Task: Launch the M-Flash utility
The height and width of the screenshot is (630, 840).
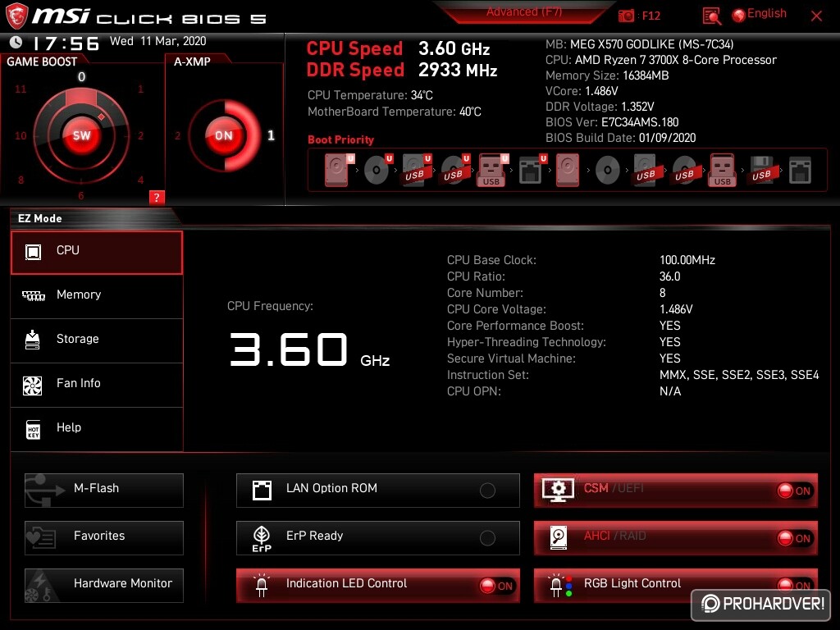Action: coord(104,491)
